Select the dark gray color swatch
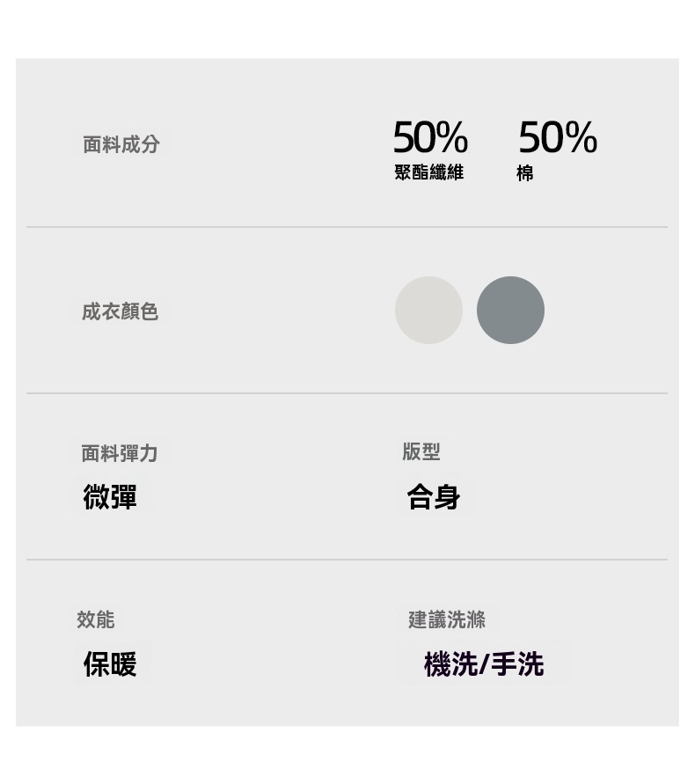 tap(510, 310)
